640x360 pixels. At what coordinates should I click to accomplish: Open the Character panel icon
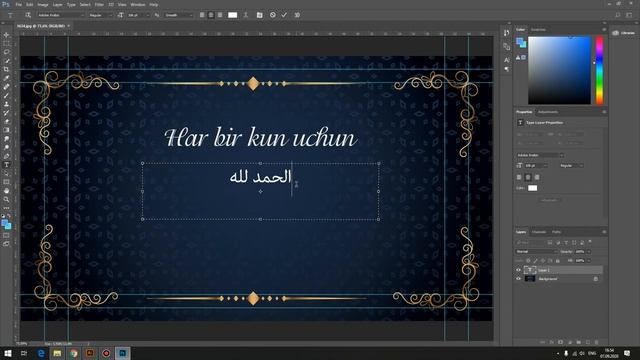click(x=507, y=60)
